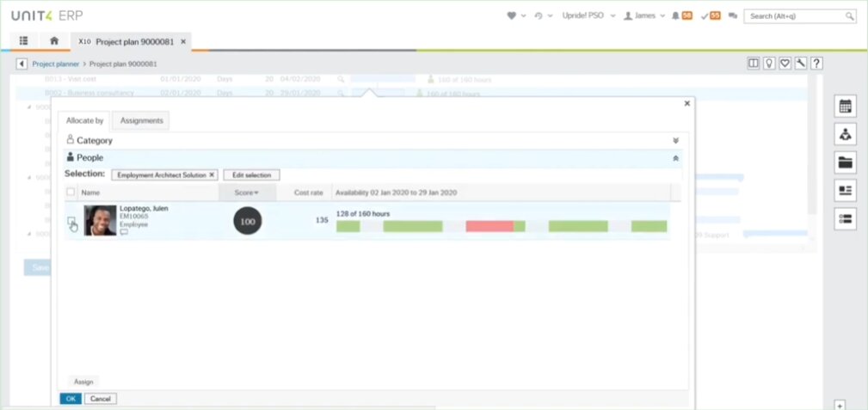The image size is (868, 410).
Task: Check the box for Lopatego, Julen
Action: click(x=71, y=221)
